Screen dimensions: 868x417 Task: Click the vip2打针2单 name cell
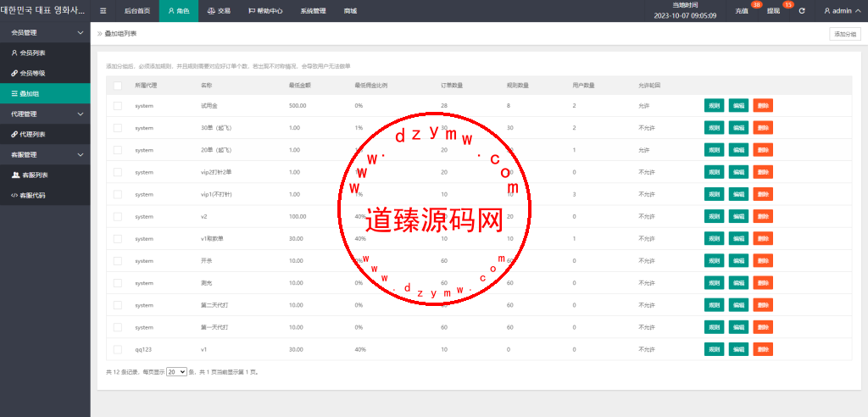216,172
